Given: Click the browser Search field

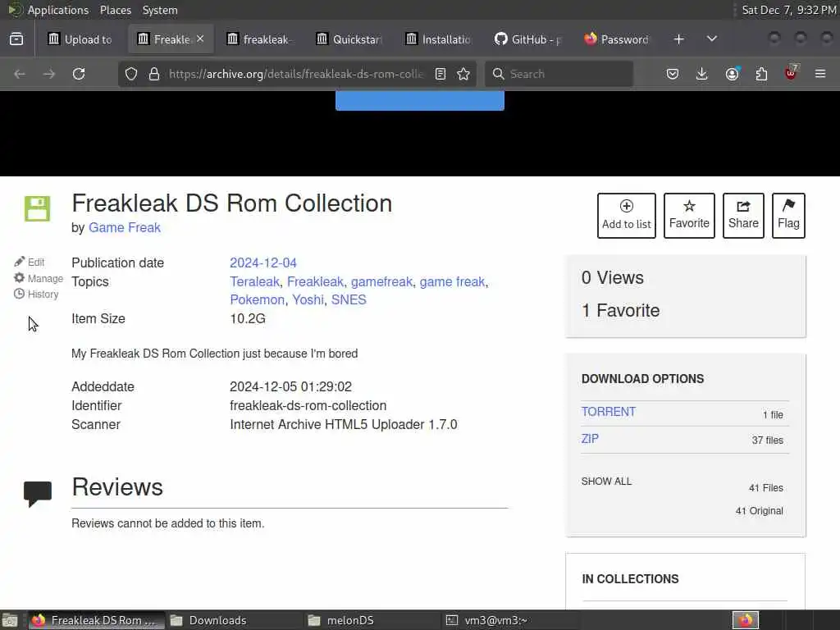Looking at the screenshot, I should pyautogui.click(x=559, y=74).
